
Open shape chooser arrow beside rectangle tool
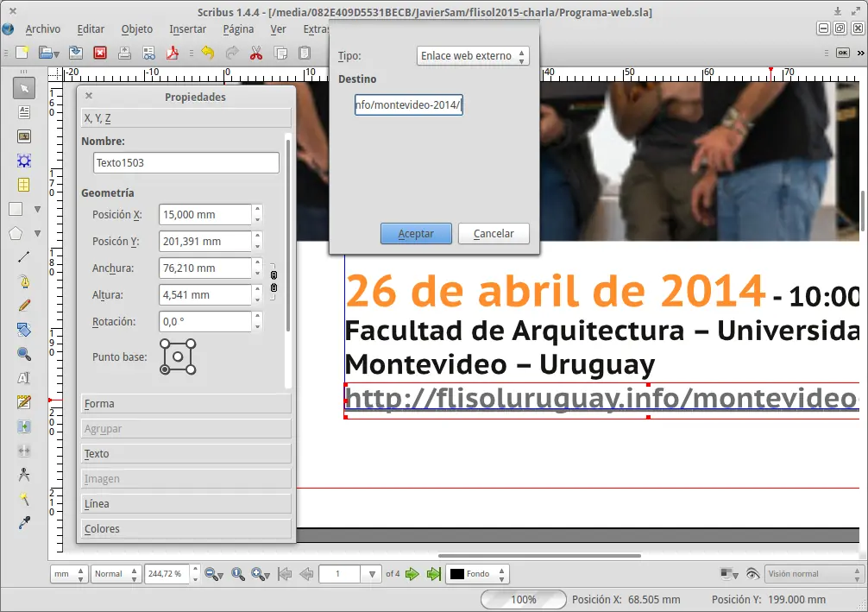click(38, 210)
